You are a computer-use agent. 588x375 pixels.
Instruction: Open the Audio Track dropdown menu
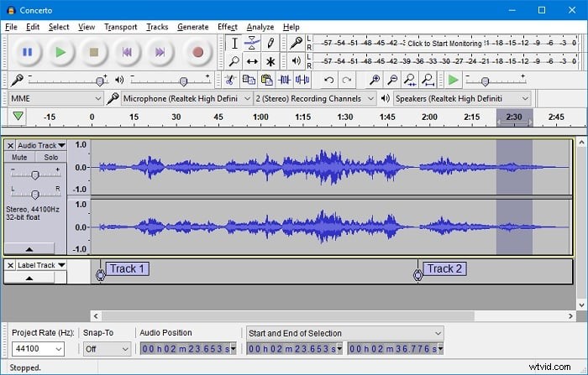[x=41, y=145]
